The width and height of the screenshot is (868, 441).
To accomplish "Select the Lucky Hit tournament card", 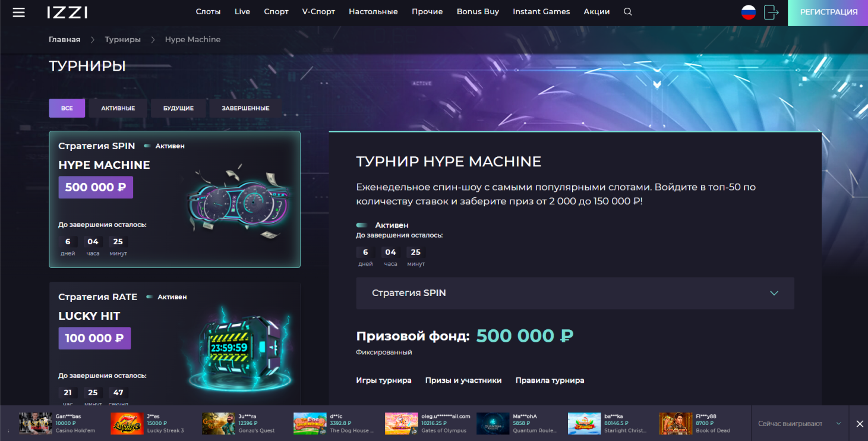I will point(175,344).
